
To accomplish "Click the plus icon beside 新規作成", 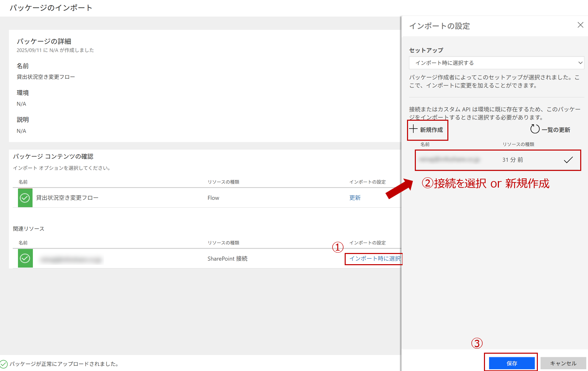I will [413, 129].
